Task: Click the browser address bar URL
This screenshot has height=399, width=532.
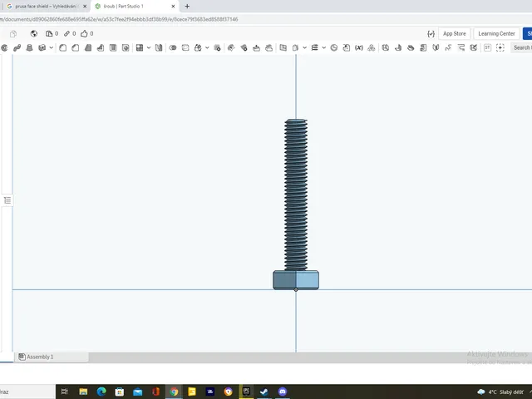Action: point(119,19)
